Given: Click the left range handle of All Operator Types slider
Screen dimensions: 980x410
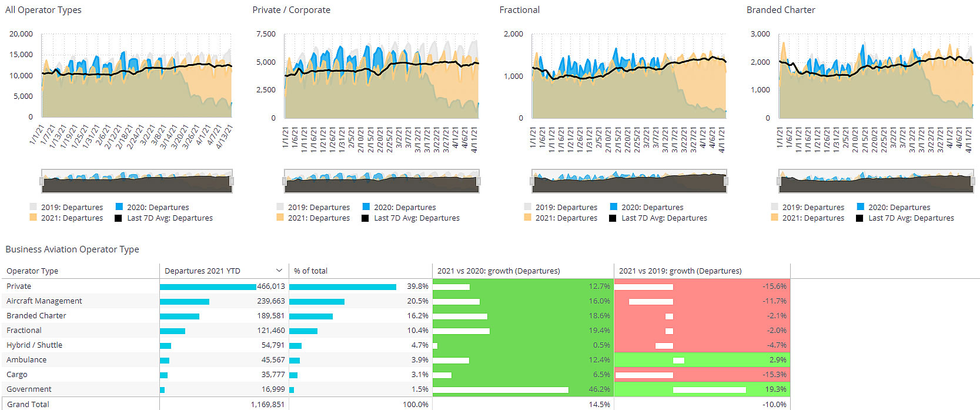Looking at the screenshot, I should point(42,181).
